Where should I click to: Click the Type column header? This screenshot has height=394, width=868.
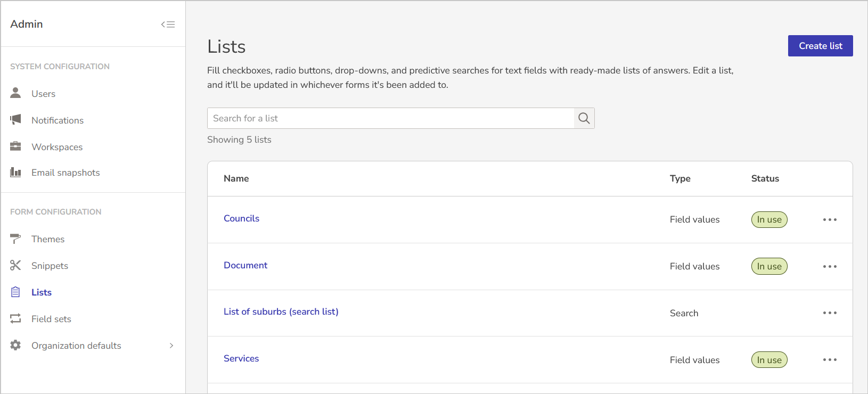coord(680,178)
